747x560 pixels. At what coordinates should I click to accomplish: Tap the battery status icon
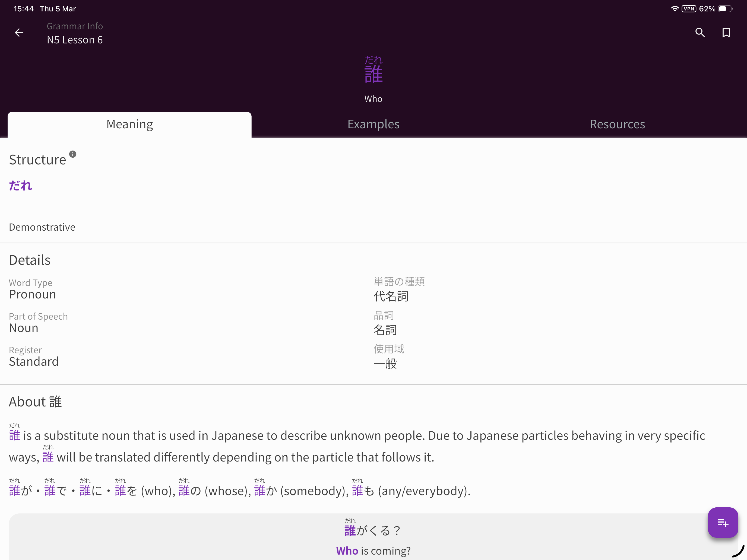(725, 9)
